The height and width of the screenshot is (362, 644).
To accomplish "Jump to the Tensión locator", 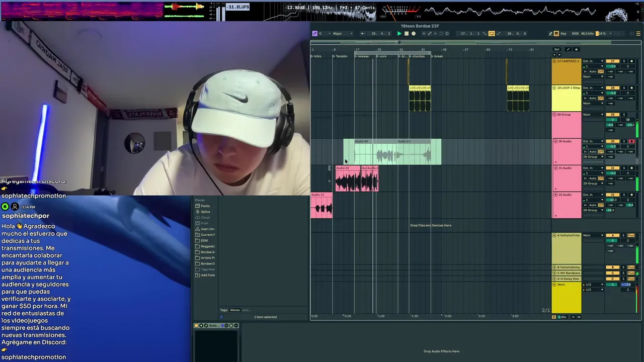I will (340, 56).
